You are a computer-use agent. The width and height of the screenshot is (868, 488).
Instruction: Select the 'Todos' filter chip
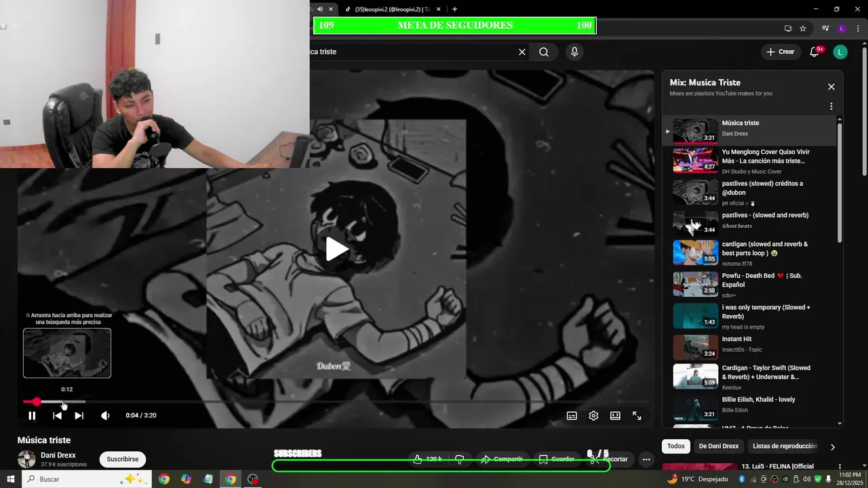(x=676, y=446)
